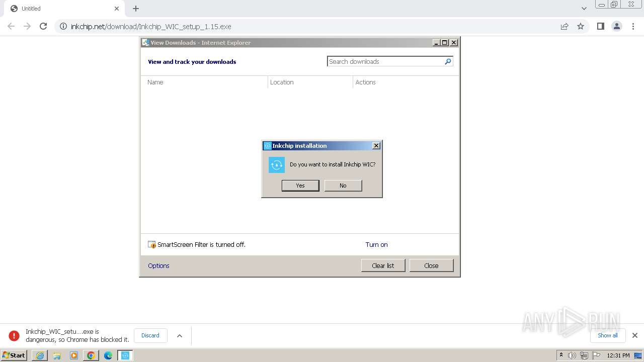Dismiss the Chrome downloads bar

635,335
